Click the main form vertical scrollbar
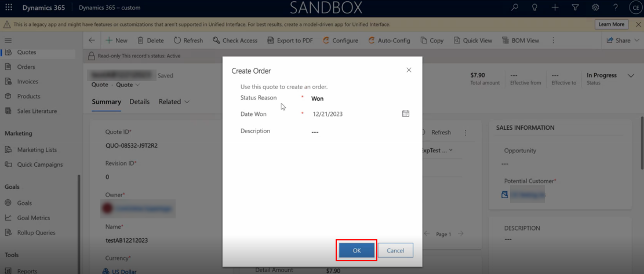This screenshot has width=644, height=274. 642,141
